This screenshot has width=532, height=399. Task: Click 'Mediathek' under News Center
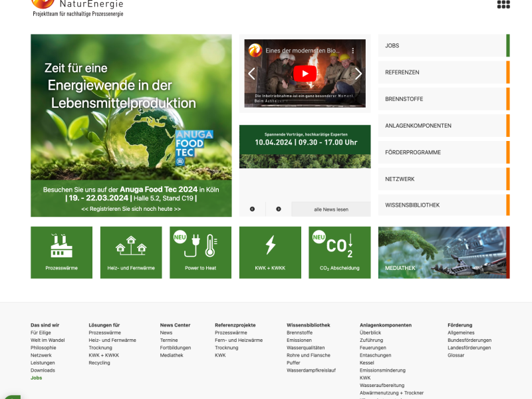(172, 355)
